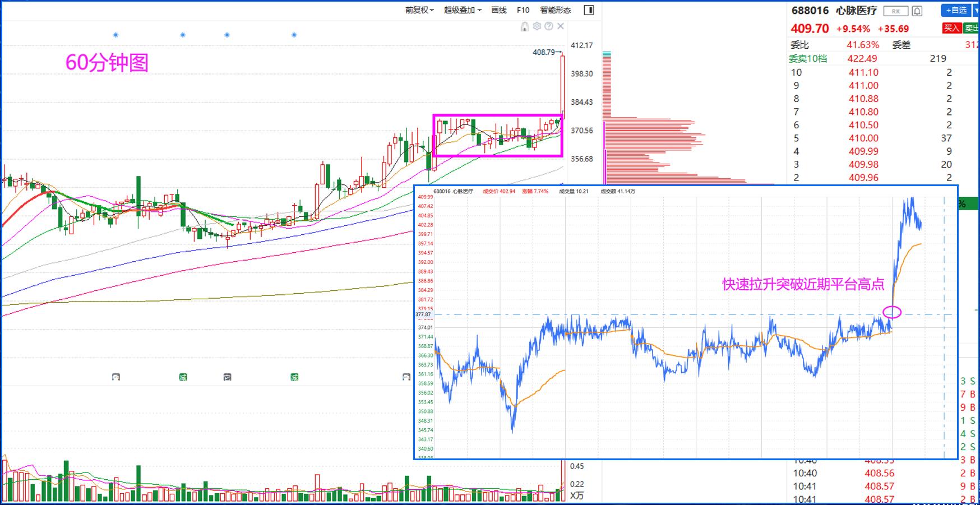Open chart settings gear icon
The height and width of the screenshot is (505, 980).
(537, 26)
